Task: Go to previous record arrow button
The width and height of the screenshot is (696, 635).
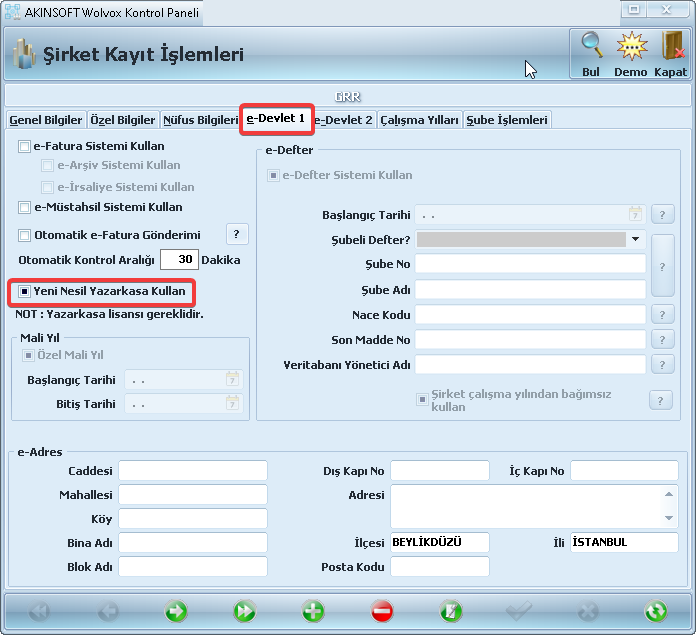Action: point(108,612)
